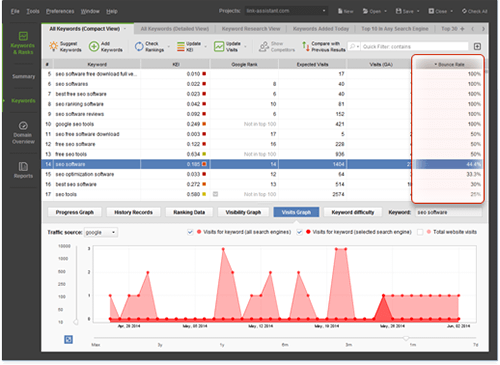Expand the Check Rankings dropdown arrow
This screenshot has width=500, height=365.
click(x=169, y=47)
